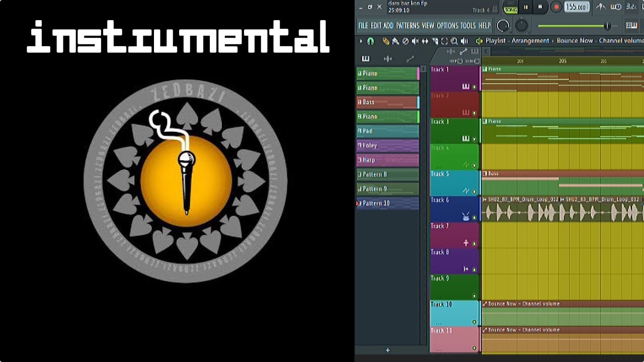The height and width of the screenshot is (362, 644).
Task: Mute Track 3 using its green dot
Action: click(x=474, y=139)
